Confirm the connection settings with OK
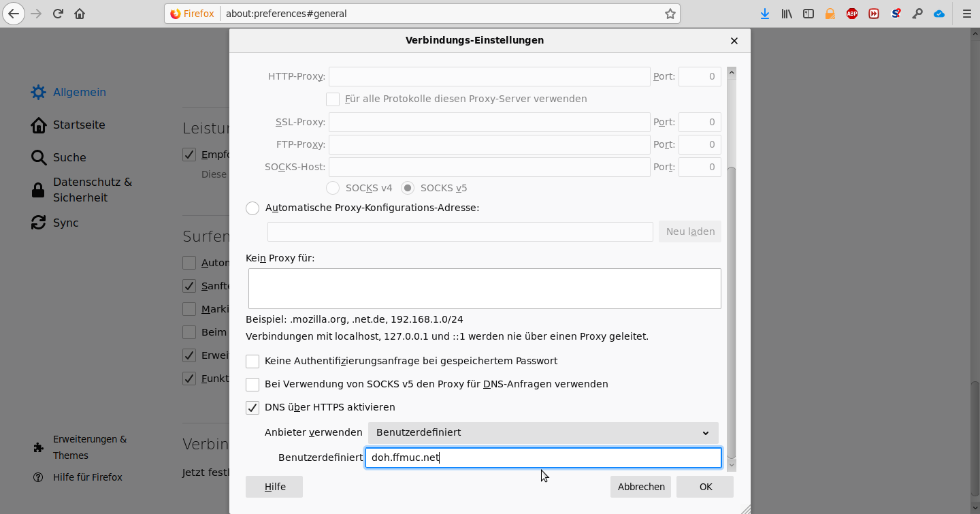Screen dimensions: 980x514 click(x=706, y=487)
